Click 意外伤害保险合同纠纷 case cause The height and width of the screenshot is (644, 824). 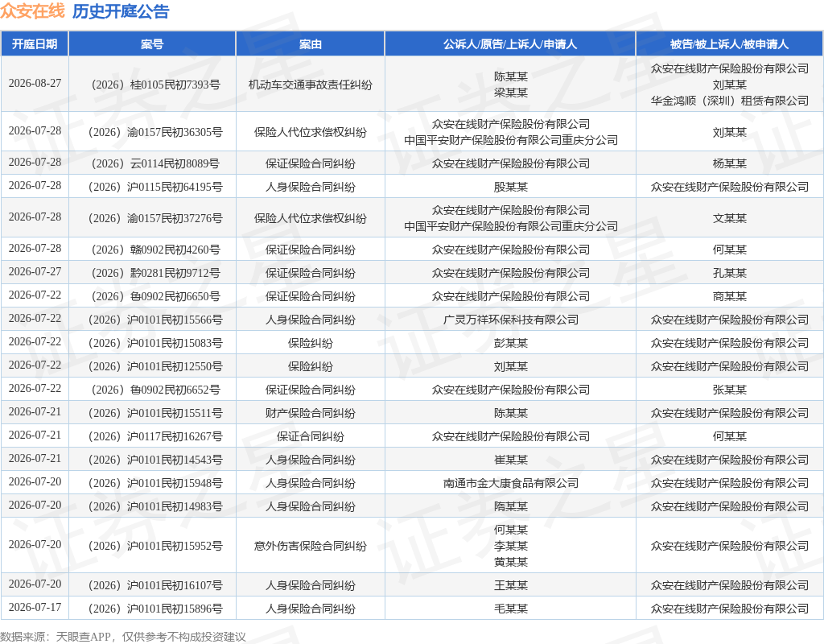[310, 546]
